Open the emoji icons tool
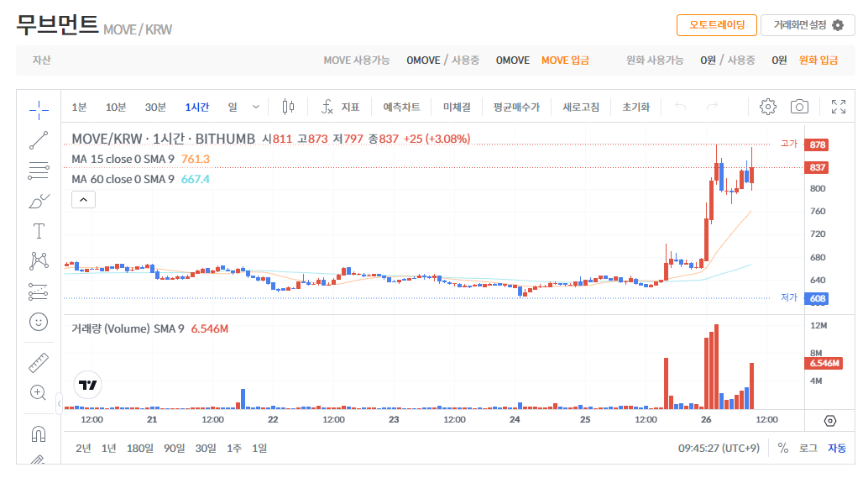The height and width of the screenshot is (478, 868). click(39, 322)
